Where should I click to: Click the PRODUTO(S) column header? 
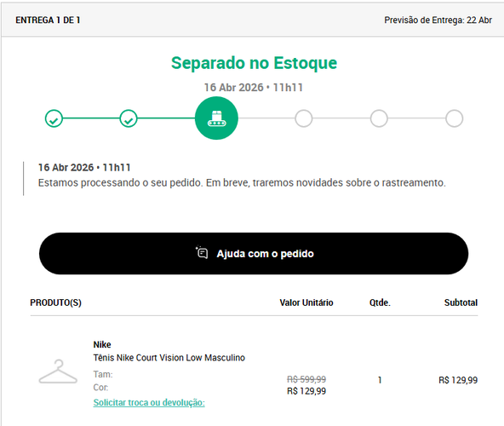coord(55,302)
